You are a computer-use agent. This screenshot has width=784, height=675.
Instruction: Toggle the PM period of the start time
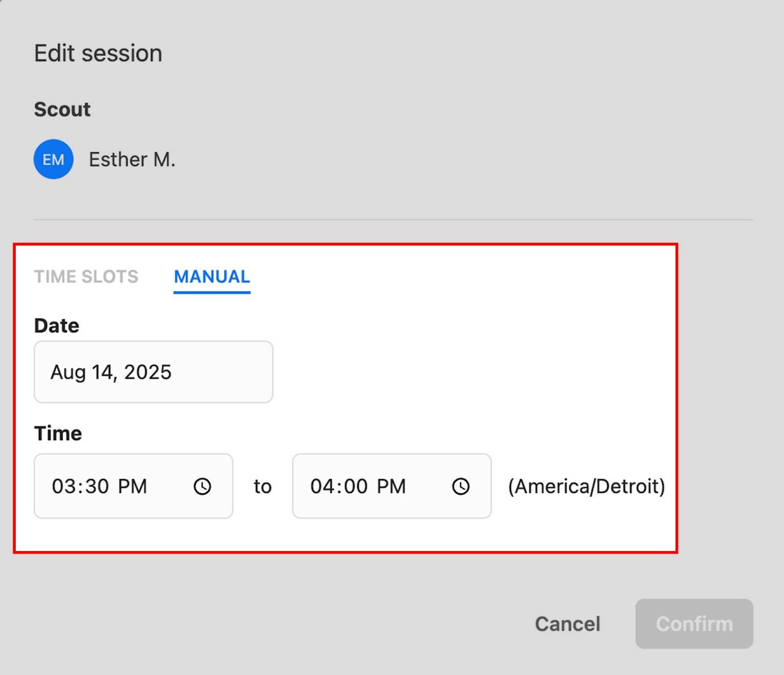coord(132,486)
